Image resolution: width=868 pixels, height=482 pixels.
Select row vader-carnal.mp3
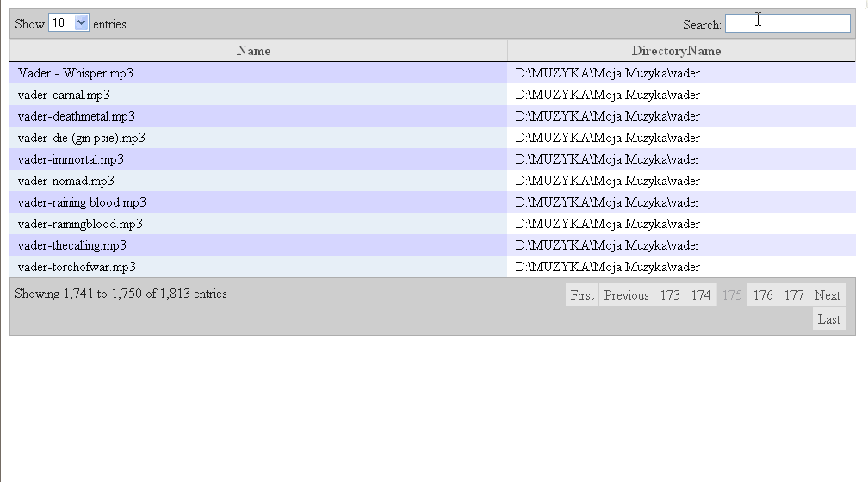(x=433, y=95)
